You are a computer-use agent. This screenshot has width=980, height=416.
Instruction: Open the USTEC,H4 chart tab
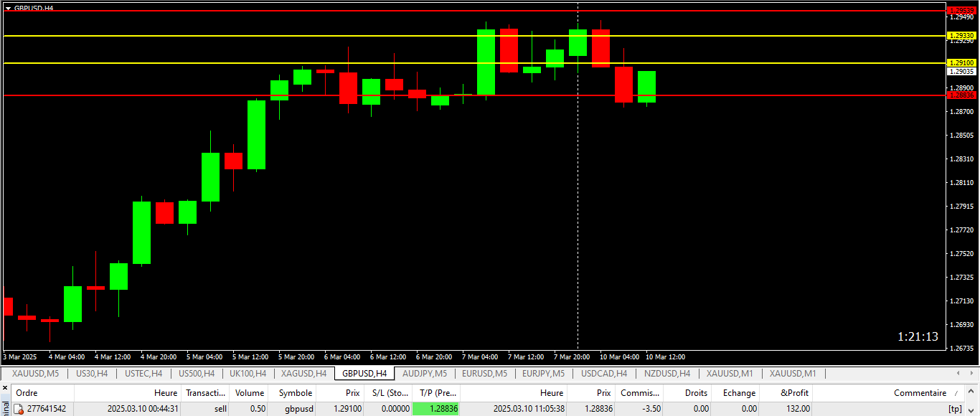pyautogui.click(x=143, y=374)
